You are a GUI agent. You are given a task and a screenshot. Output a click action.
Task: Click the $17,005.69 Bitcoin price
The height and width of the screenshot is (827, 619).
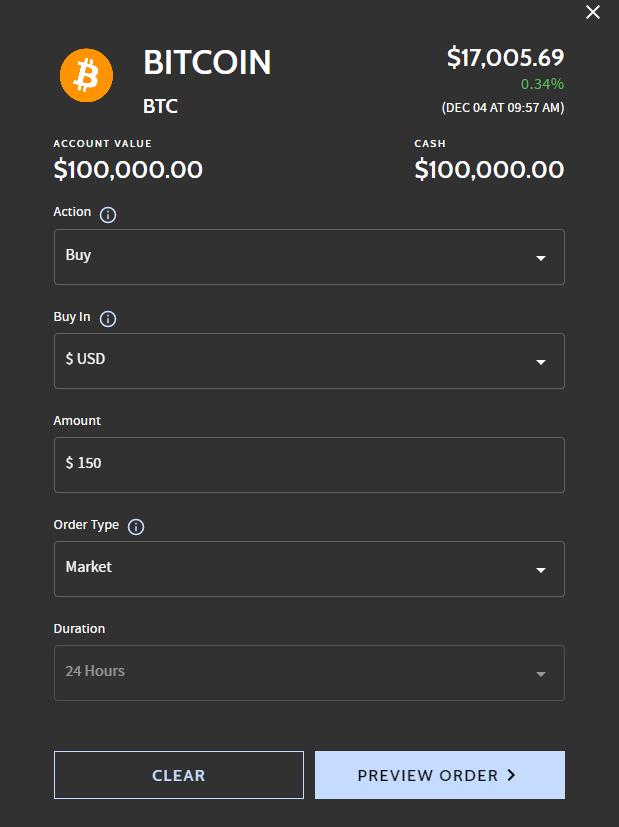point(505,58)
